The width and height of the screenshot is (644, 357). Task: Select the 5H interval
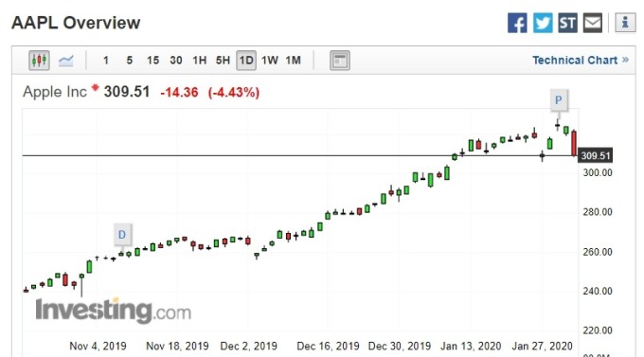click(x=223, y=61)
